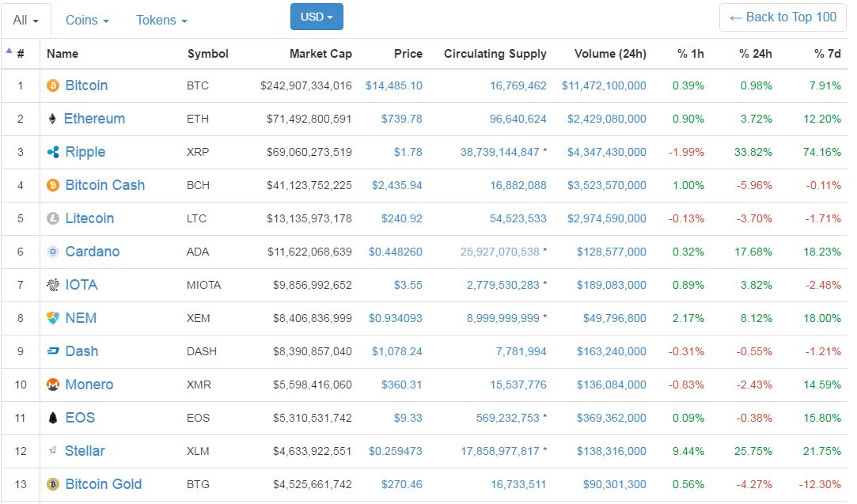Viewport: 857px width, 504px height.
Task: Click the IOTA logo icon
Action: pyautogui.click(x=53, y=285)
